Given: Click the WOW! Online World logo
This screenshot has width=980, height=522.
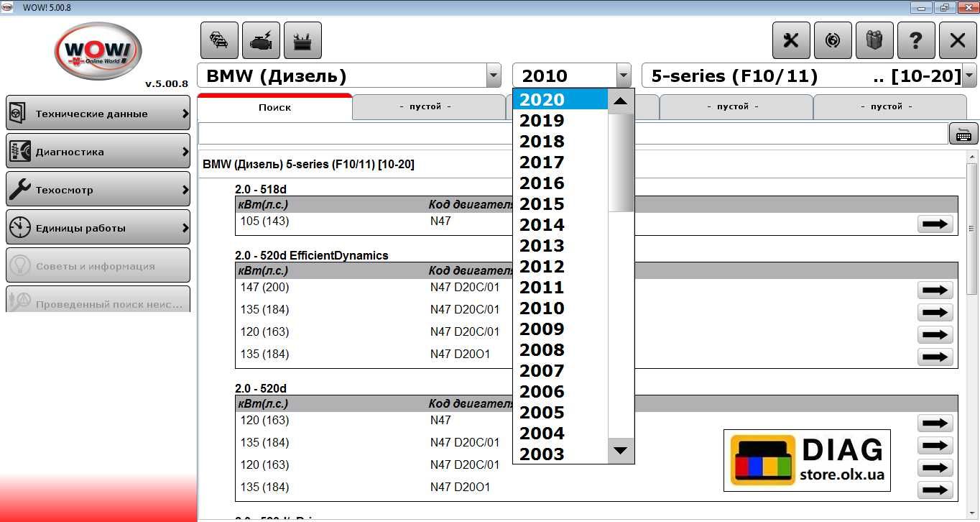Looking at the screenshot, I should pyautogui.click(x=98, y=51).
